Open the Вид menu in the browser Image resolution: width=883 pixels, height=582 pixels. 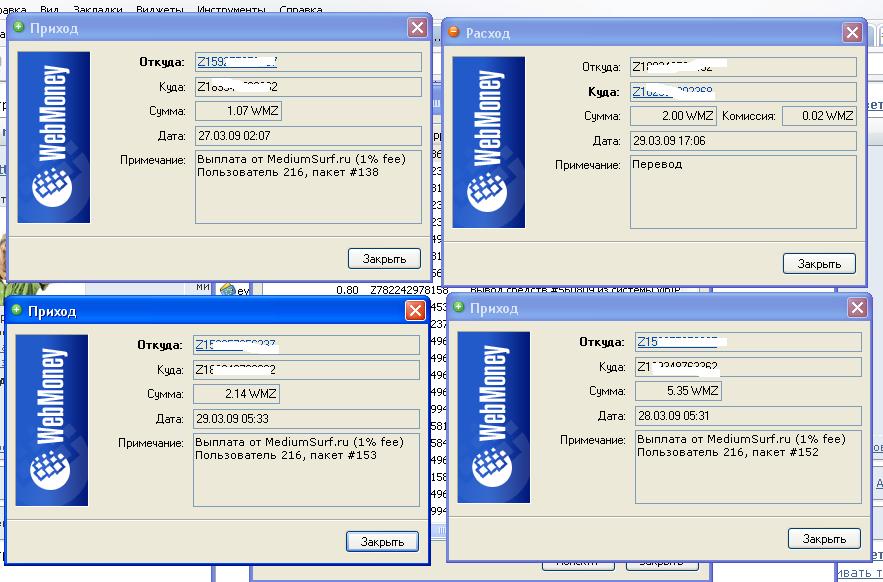[50, 9]
